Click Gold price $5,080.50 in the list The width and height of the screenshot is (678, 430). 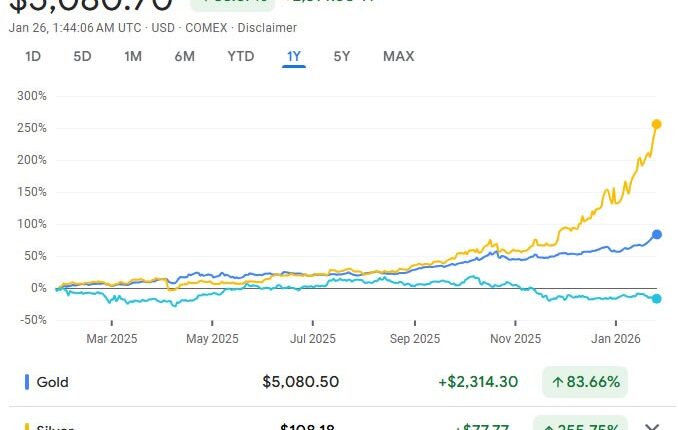(x=300, y=382)
